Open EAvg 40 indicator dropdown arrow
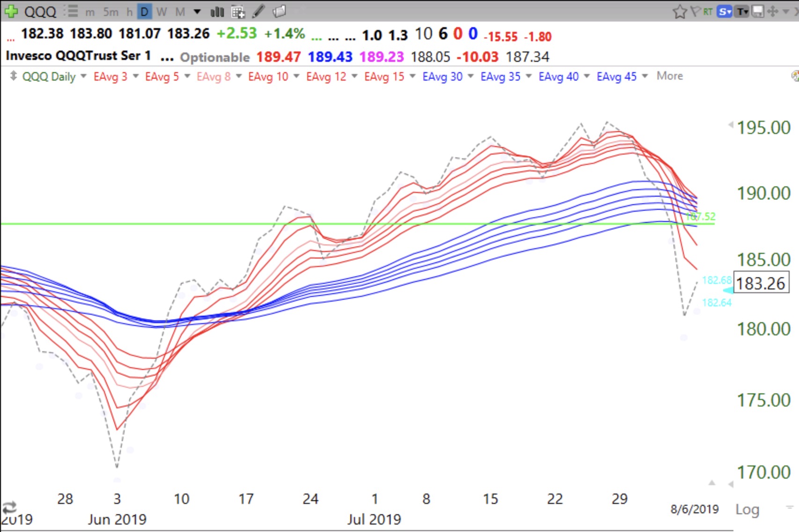This screenshot has width=799, height=532. 586,76
